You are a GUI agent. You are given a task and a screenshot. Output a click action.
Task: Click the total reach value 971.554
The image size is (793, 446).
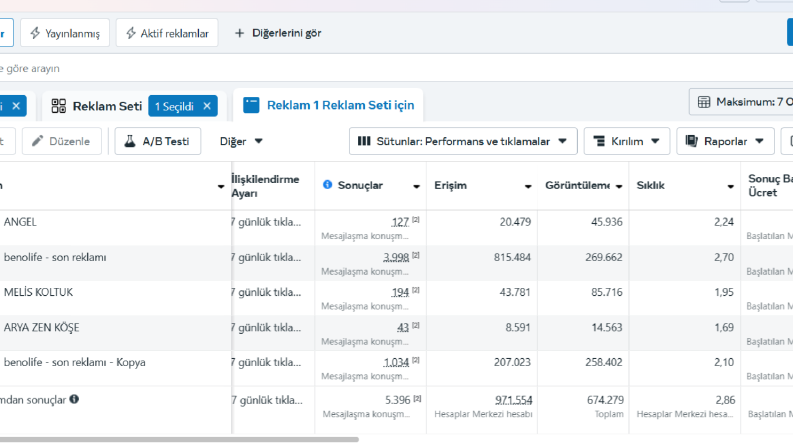[x=514, y=400]
